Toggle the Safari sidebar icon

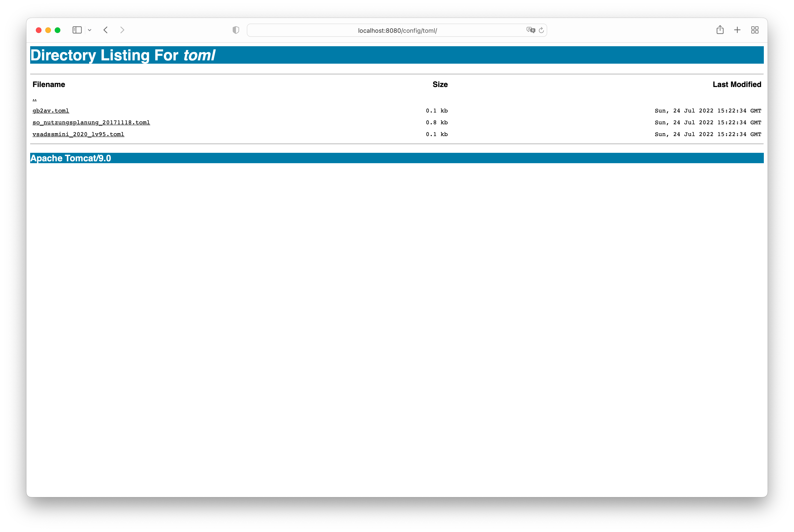pos(77,30)
